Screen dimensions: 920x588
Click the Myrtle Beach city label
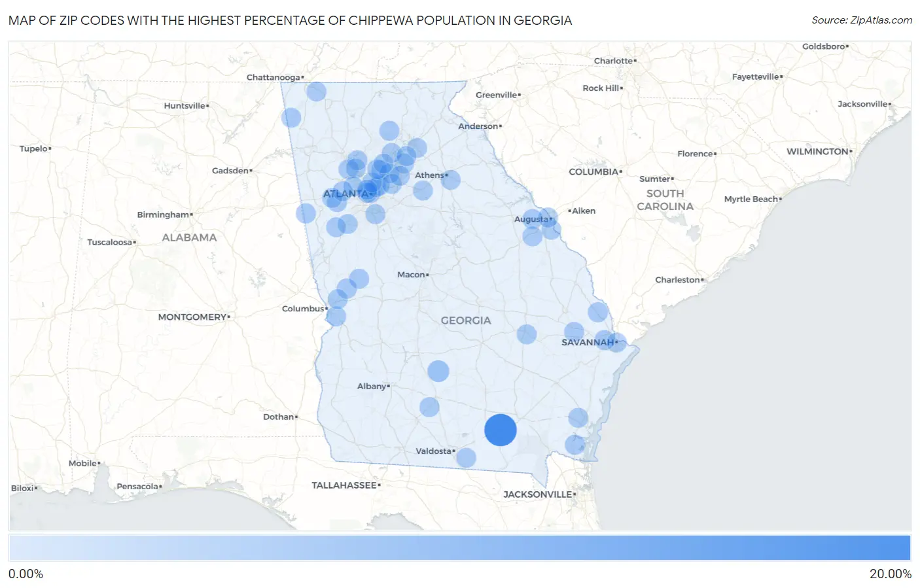click(751, 199)
